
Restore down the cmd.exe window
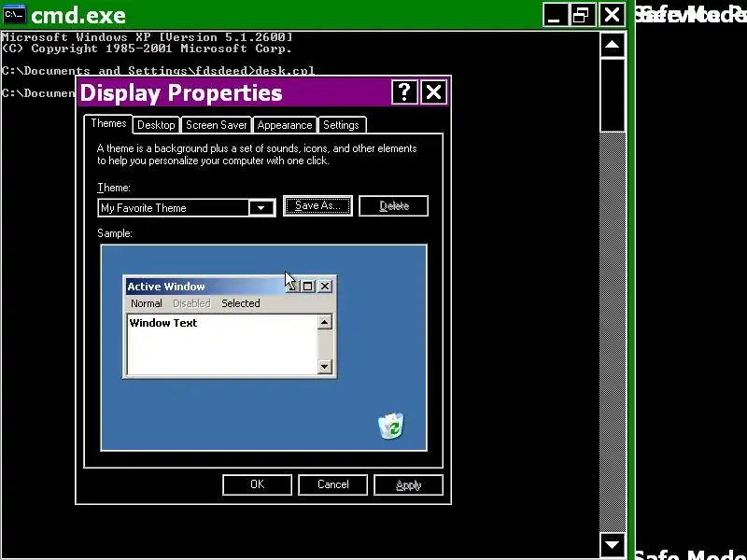pyautogui.click(x=583, y=15)
